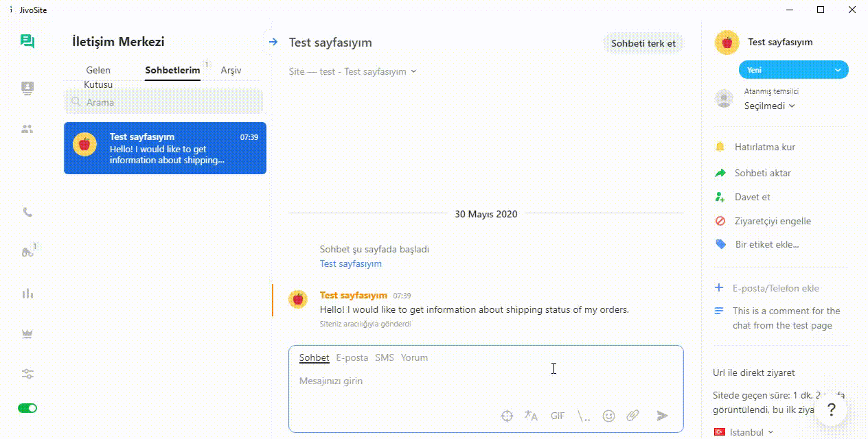Open the settings sliders icon in the sidebar

tap(27, 374)
